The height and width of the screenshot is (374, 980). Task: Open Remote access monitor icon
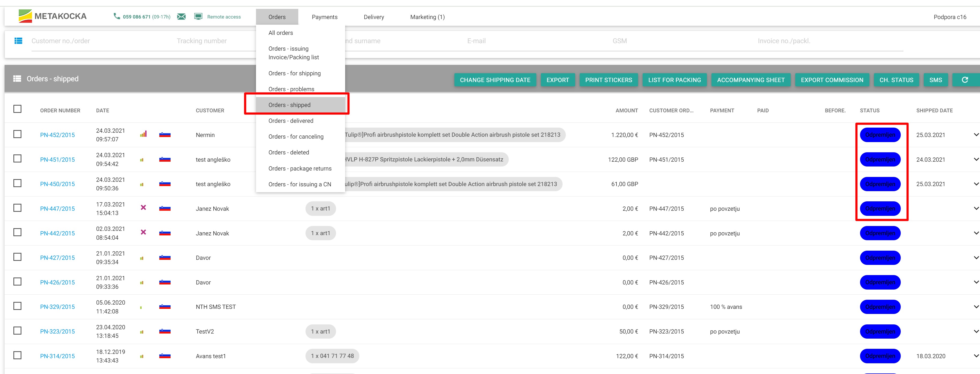[198, 16]
